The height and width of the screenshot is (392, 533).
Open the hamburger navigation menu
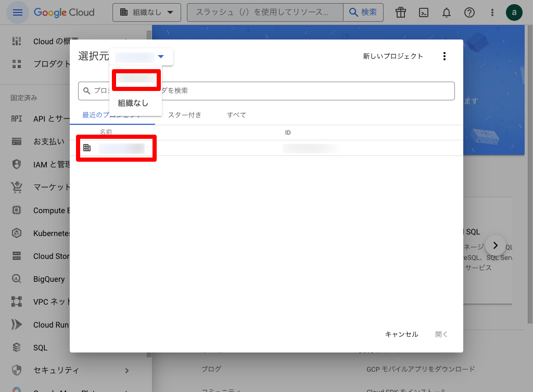pyautogui.click(x=18, y=12)
